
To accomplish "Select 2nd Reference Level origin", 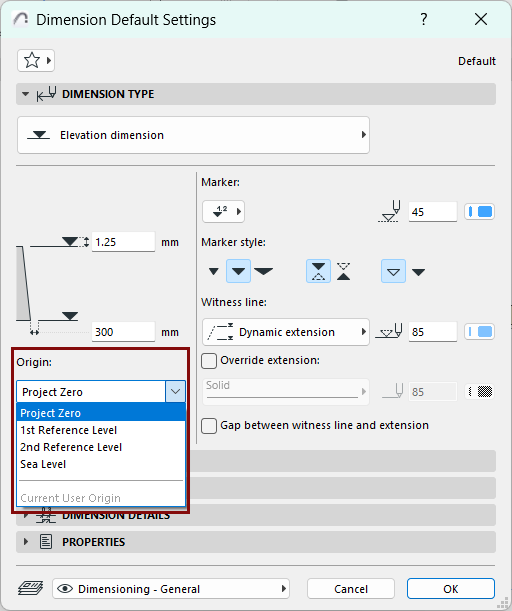I will pyautogui.click(x=101, y=447).
